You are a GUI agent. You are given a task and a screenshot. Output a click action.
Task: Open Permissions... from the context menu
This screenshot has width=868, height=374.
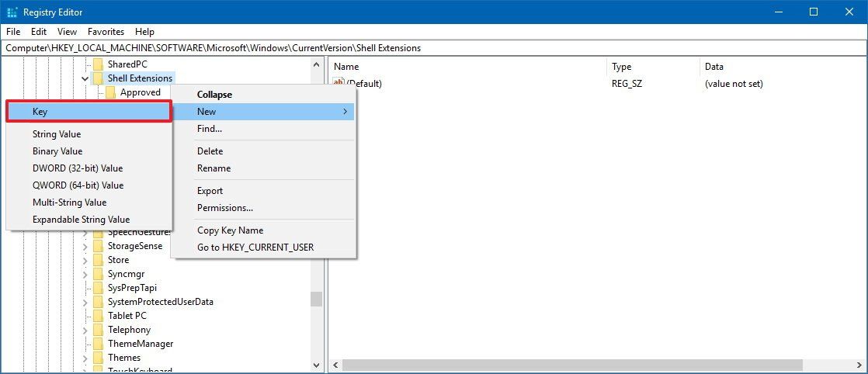(263, 208)
